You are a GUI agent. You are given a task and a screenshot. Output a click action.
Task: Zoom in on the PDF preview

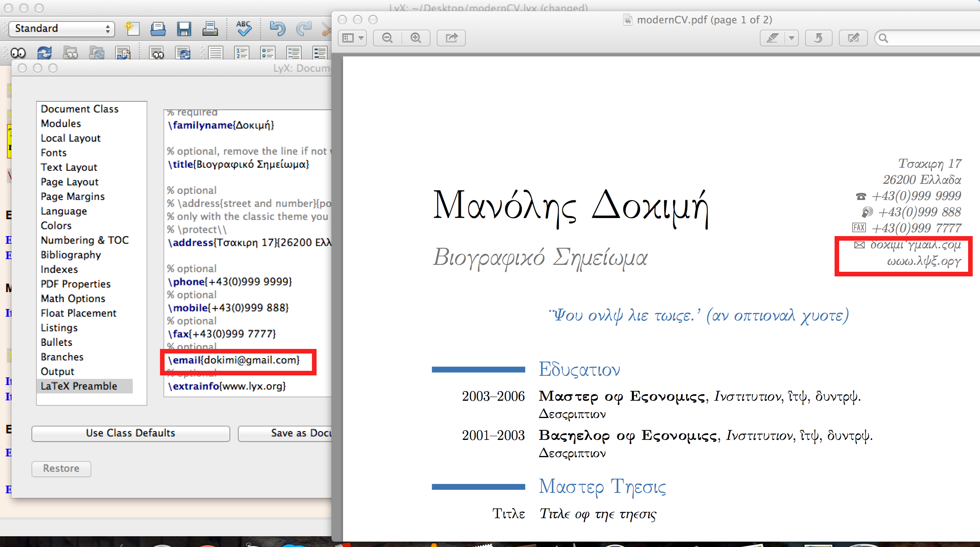(416, 38)
